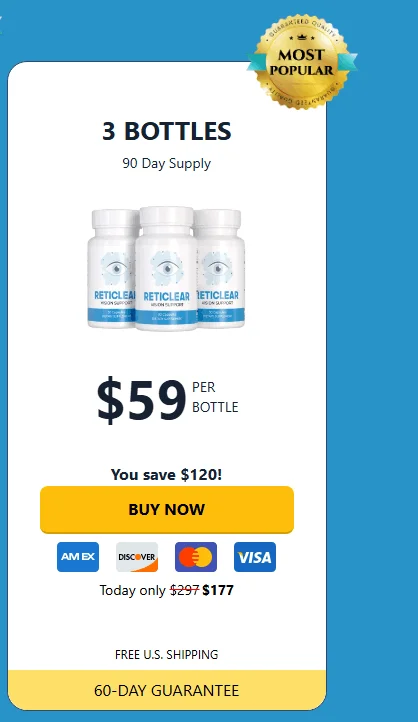This screenshot has width=418, height=722.
Task: Click the 3 BOTTLES heading
Action: [x=167, y=131]
